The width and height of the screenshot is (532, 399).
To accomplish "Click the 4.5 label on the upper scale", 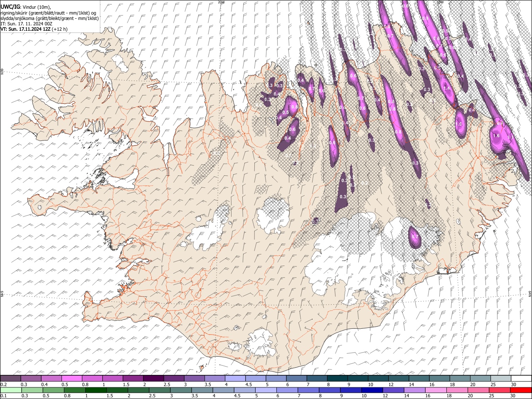I will click(249, 384).
